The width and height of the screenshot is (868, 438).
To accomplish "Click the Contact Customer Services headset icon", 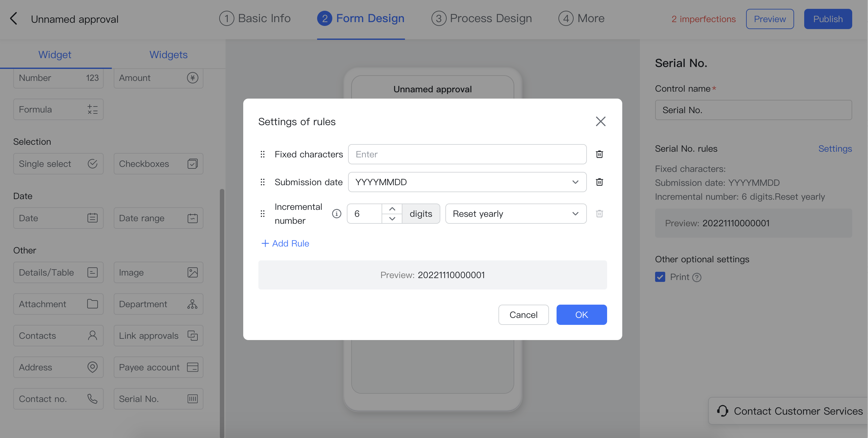I will coord(723,411).
